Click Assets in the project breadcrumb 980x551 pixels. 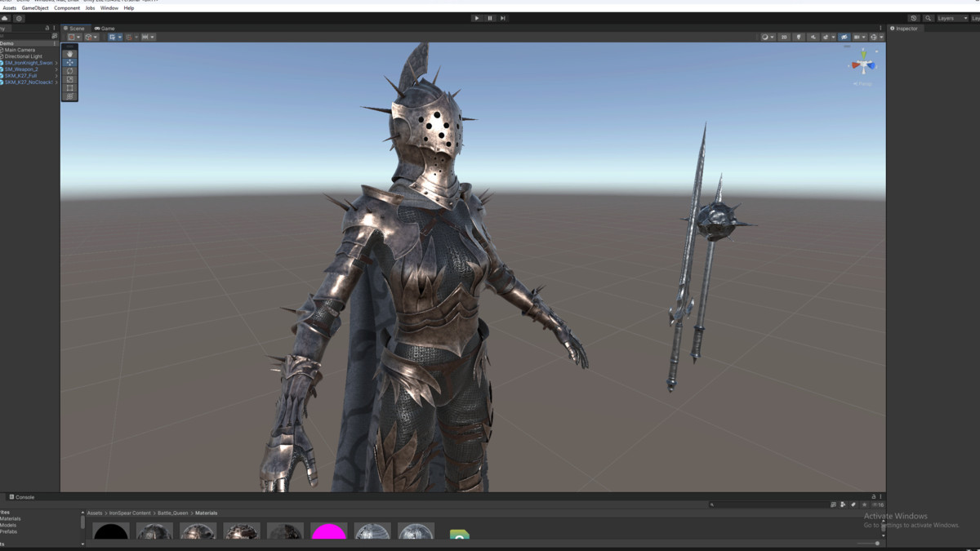(95, 513)
